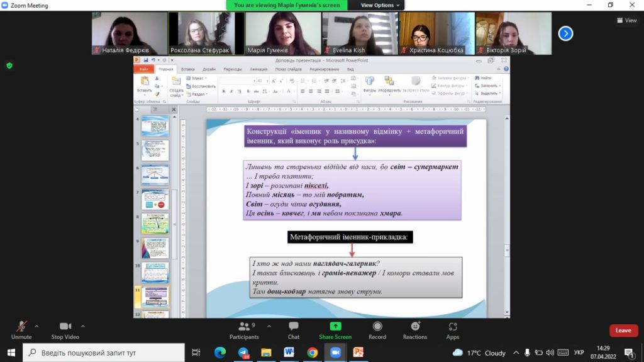This screenshot has height=362, width=644.
Task: Start recording with the Record button
Action: pos(377,331)
